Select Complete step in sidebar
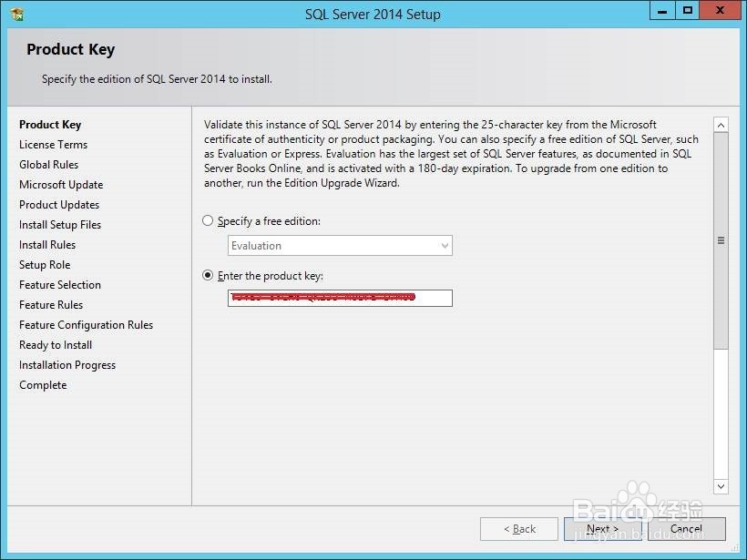The image size is (747, 560). [x=43, y=385]
